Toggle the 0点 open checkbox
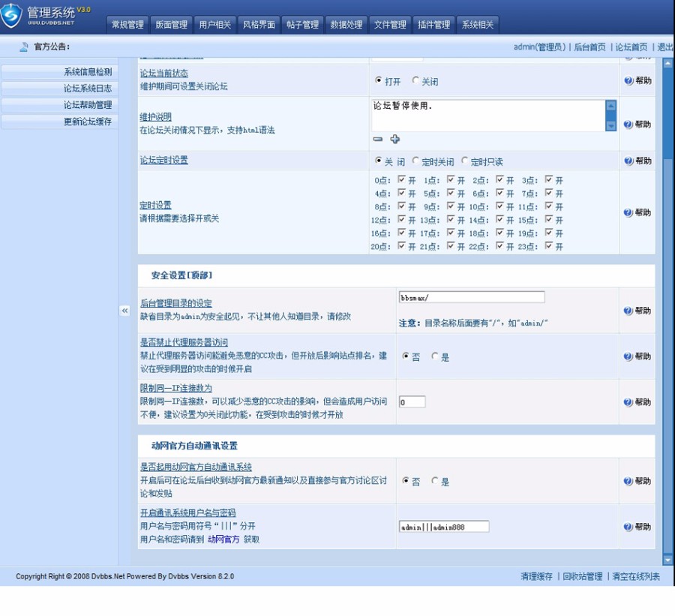The image size is (675, 616). [401, 179]
